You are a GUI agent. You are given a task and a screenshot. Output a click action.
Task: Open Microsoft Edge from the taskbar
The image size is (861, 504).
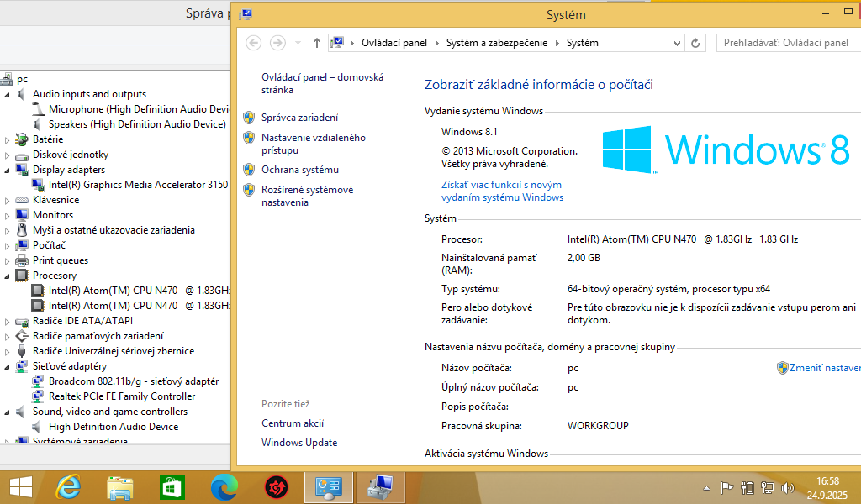point(224,487)
